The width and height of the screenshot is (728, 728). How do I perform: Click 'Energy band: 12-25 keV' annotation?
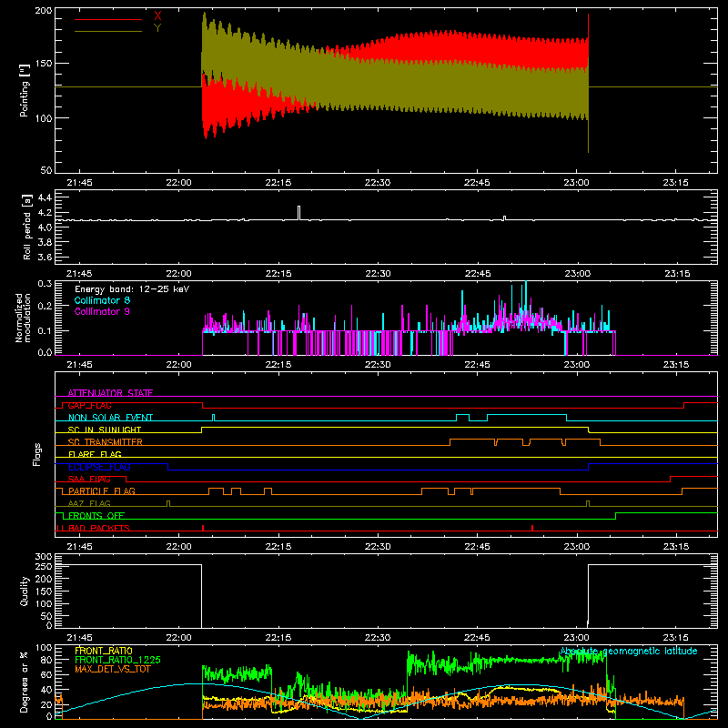132,289
